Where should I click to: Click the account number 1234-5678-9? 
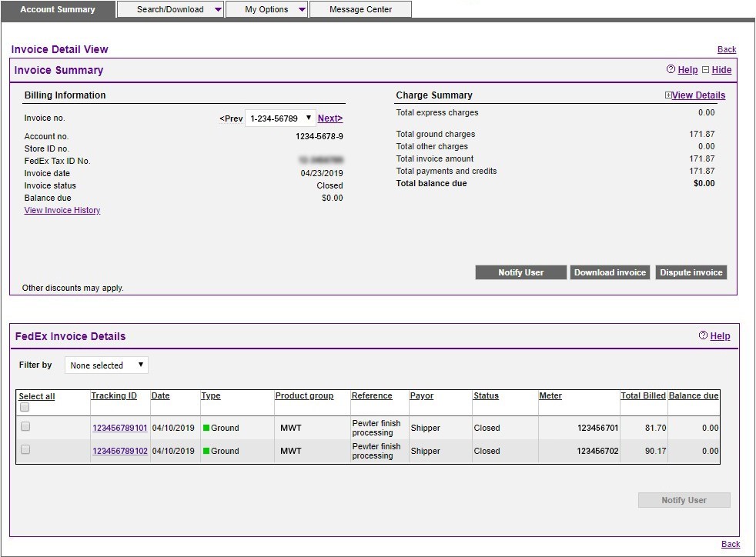pos(319,136)
